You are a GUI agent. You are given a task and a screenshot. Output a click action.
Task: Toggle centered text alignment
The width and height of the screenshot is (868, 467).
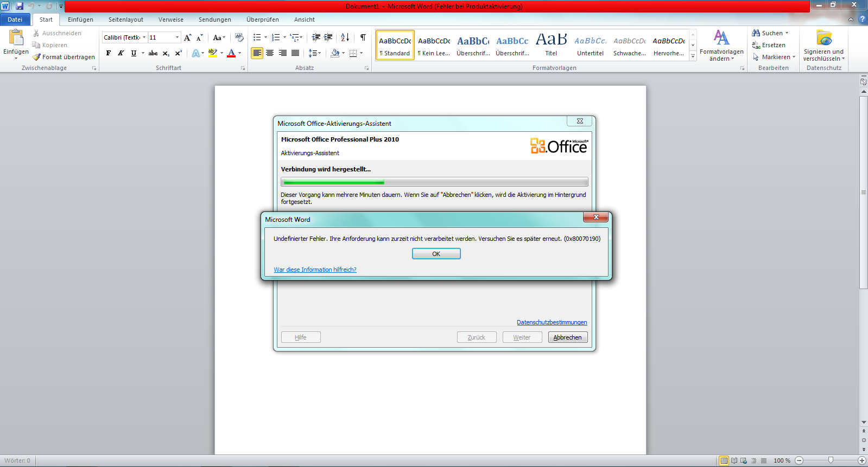coord(270,53)
